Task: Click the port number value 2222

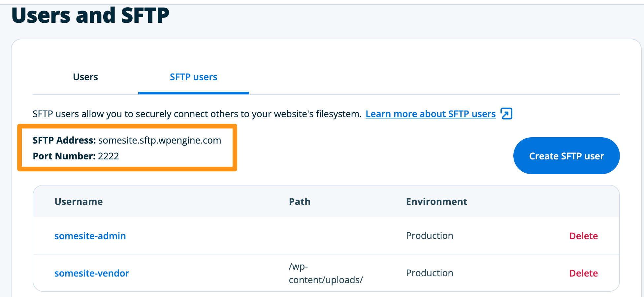Action: click(x=109, y=156)
